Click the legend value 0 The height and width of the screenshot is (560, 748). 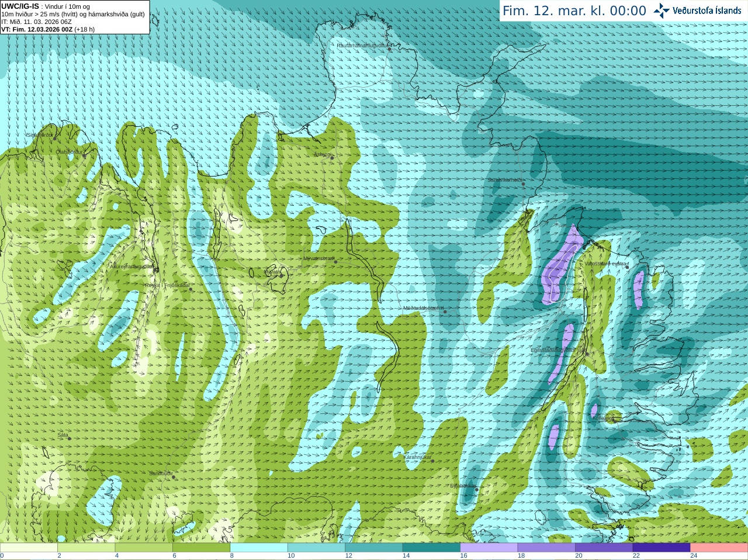pyautogui.click(x=2, y=556)
